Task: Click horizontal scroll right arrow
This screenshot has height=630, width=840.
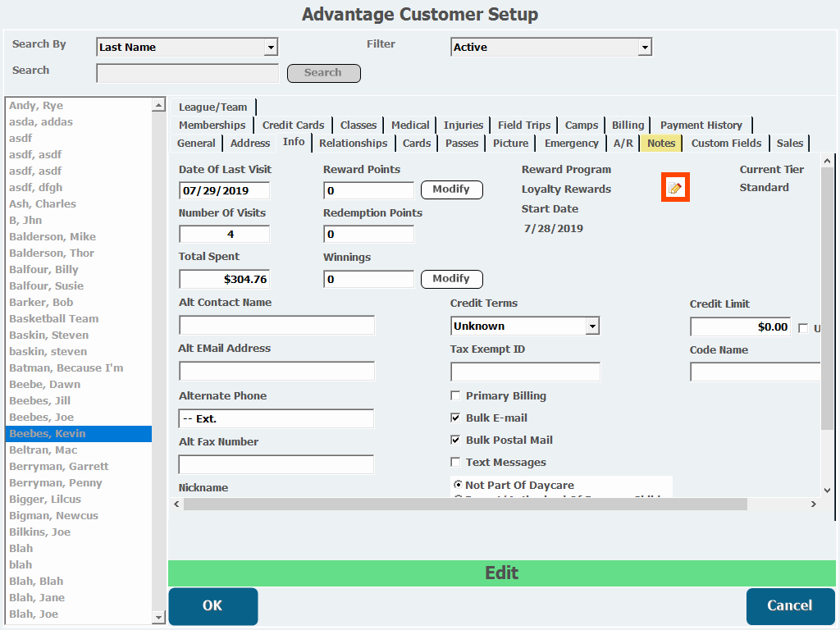Action: [814, 504]
